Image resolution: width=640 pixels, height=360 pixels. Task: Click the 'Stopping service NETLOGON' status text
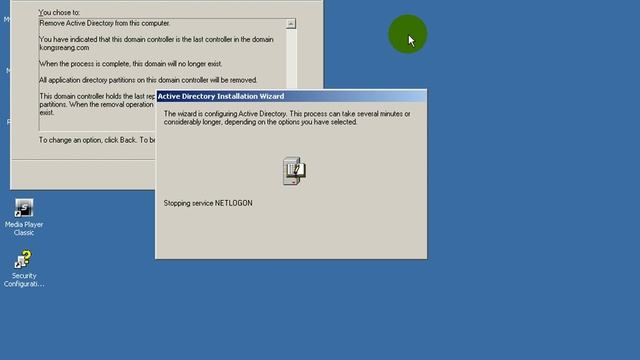(208, 203)
